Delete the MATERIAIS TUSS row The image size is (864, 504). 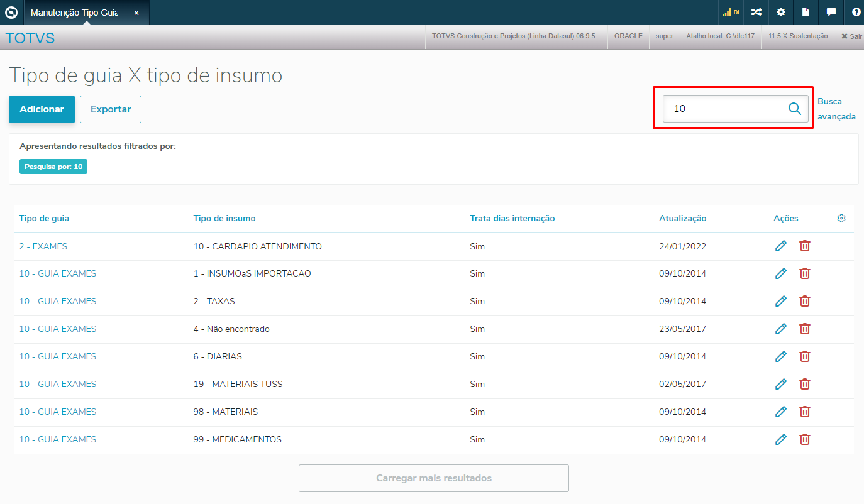click(x=805, y=384)
